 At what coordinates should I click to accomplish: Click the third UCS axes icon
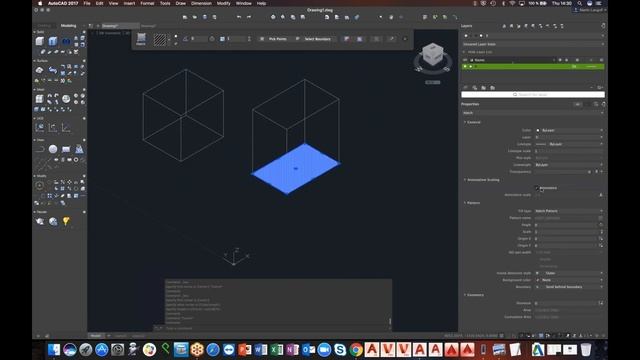(x=66, y=127)
